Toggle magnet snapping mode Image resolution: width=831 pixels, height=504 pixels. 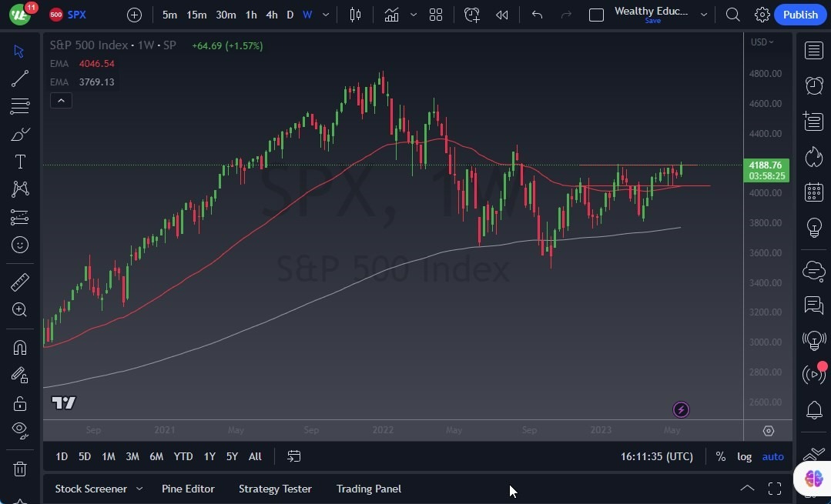pos(19,347)
